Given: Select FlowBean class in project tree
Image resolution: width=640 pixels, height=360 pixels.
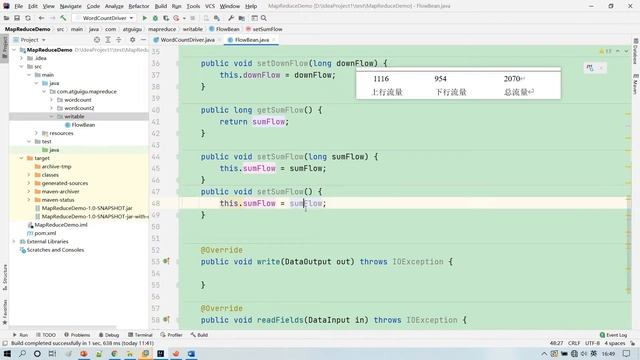Looking at the screenshot, I should coord(83,125).
